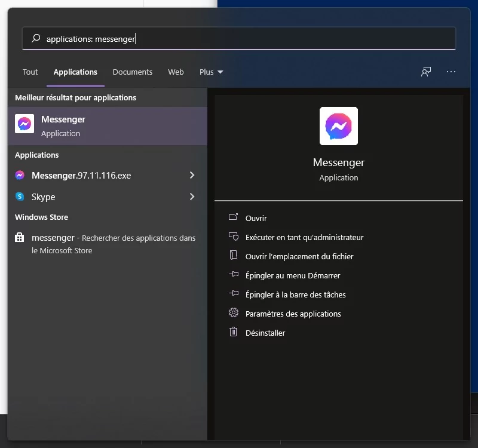Screen dimensions: 478x448
Task: Click the Ouvrir open icon
Action: (x=233, y=217)
